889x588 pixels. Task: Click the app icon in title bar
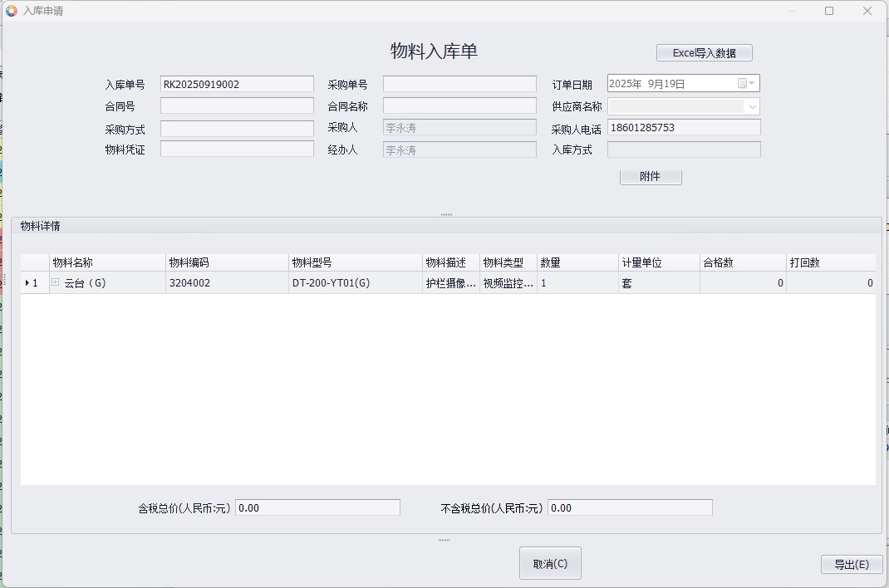tap(12, 11)
